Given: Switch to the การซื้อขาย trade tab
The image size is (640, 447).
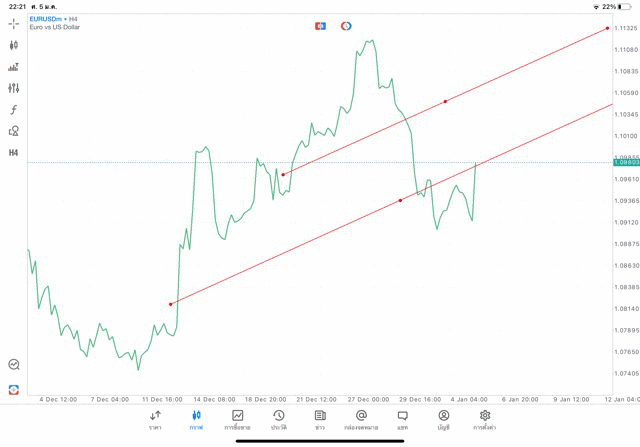Looking at the screenshot, I should pos(238,419).
